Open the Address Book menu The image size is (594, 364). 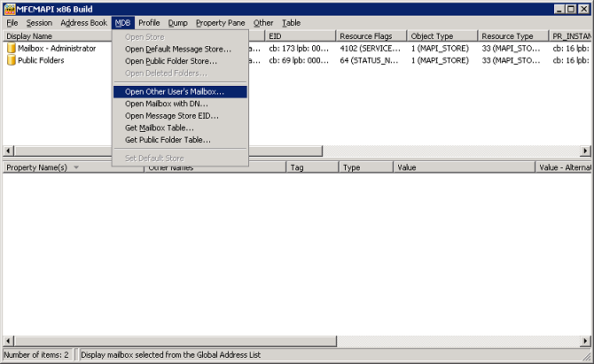(x=83, y=22)
